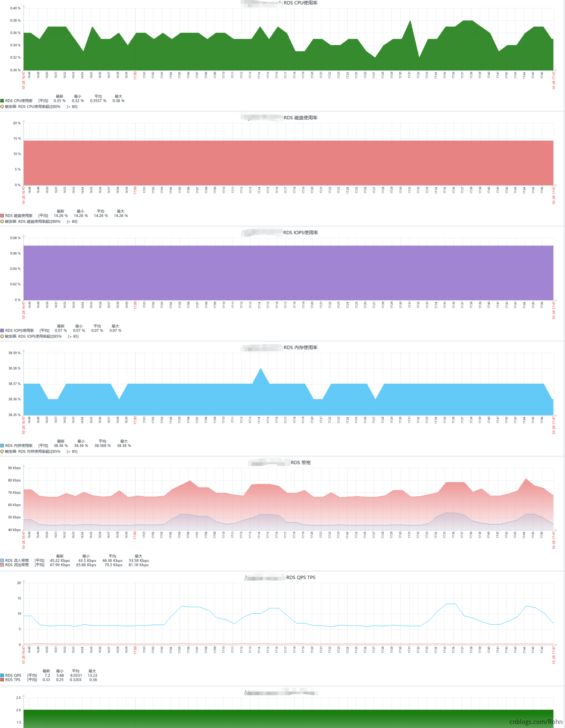
Task: Click the RDS 内存使用率 graph title
Action: (301, 348)
